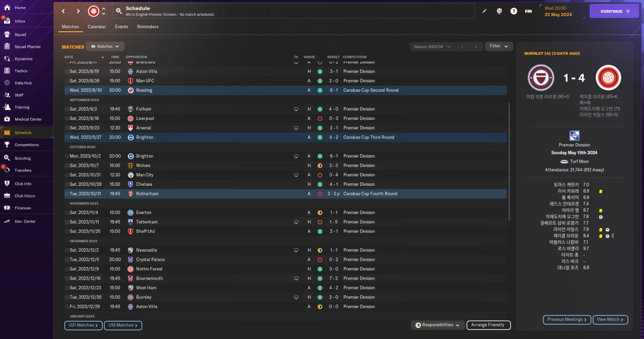Open Finances sidebar icon

[7, 208]
